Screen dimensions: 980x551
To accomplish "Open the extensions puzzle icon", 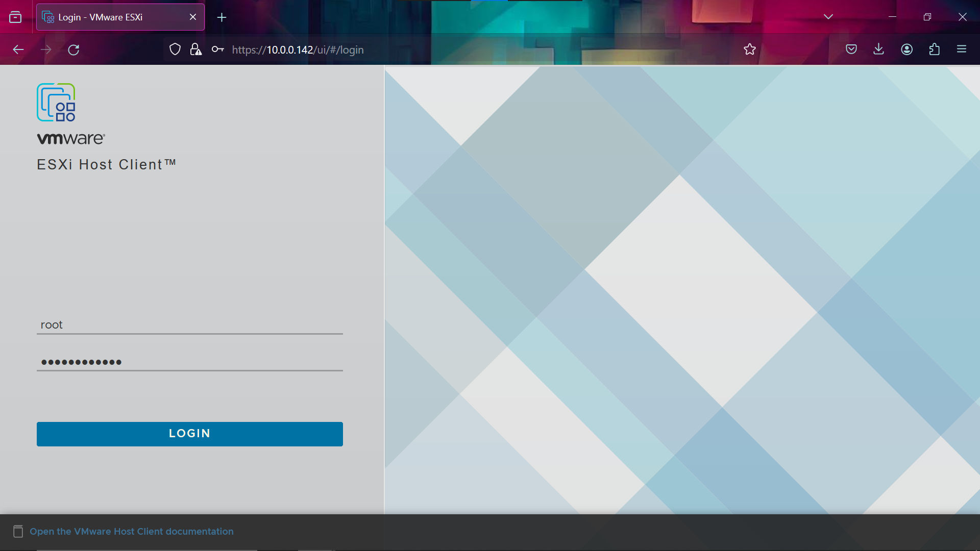I will pos(934,49).
